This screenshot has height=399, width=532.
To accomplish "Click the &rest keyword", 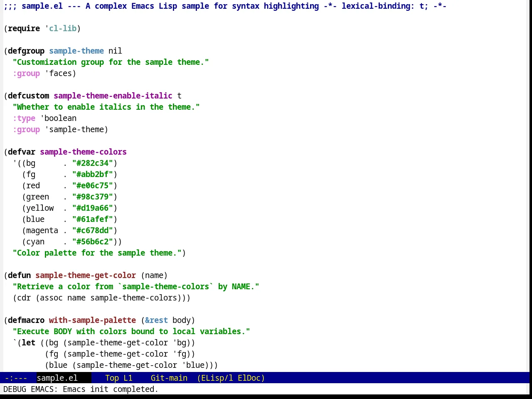I will pyautogui.click(x=156, y=320).
